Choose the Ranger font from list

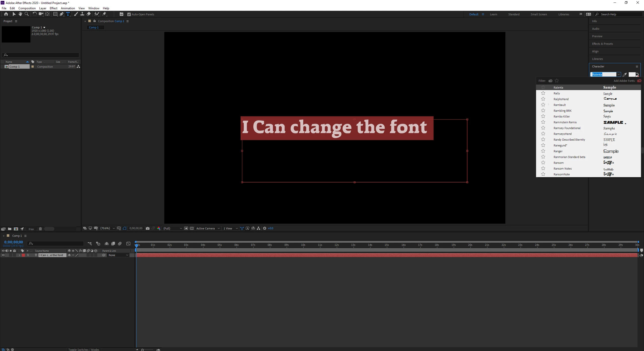coord(558,151)
